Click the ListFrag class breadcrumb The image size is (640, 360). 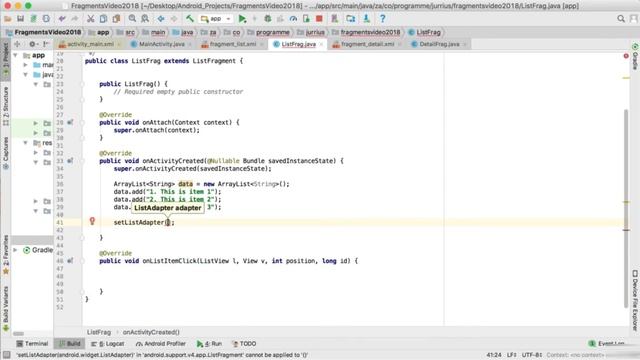424,32
